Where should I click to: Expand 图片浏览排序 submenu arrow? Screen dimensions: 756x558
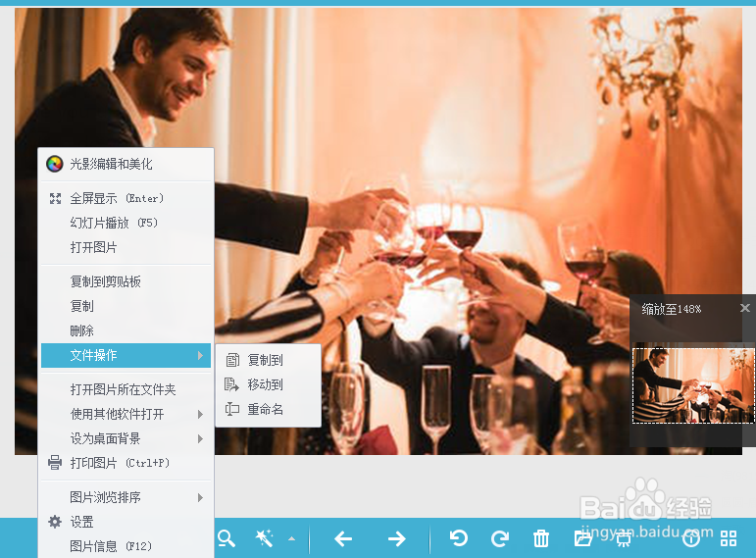tap(201, 498)
